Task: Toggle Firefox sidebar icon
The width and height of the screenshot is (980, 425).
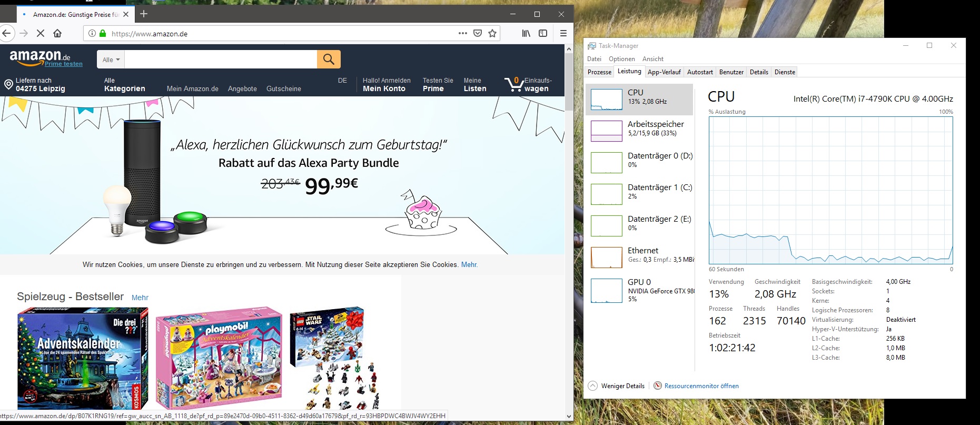Action: click(x=543, y=33)
